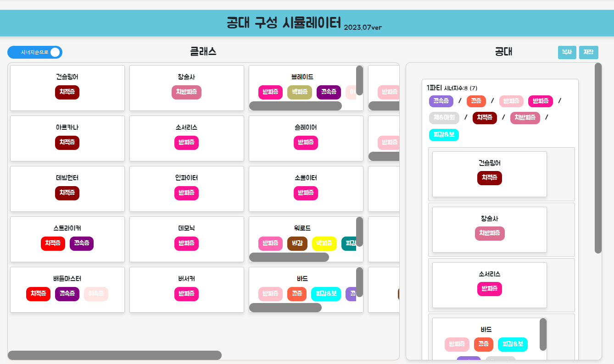Choose the 버서커 class card
614x364 pixels.
[x=186, y=289]
